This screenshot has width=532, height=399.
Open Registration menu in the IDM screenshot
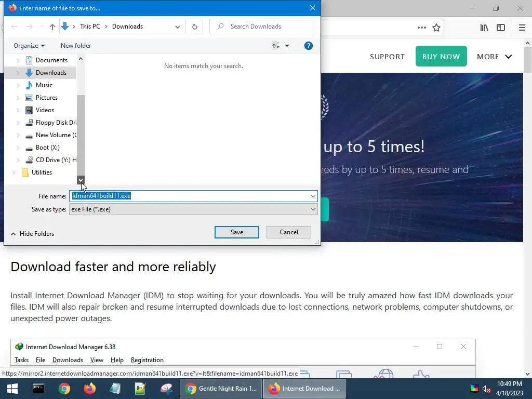click(147, 360)
